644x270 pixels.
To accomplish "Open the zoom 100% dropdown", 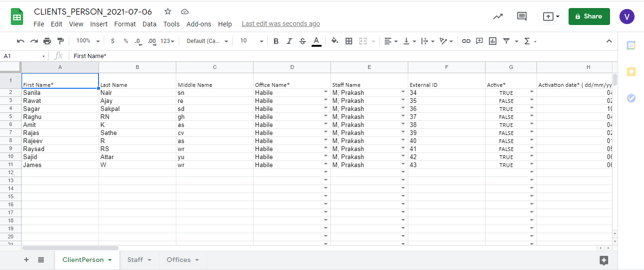I will (88, 41).
